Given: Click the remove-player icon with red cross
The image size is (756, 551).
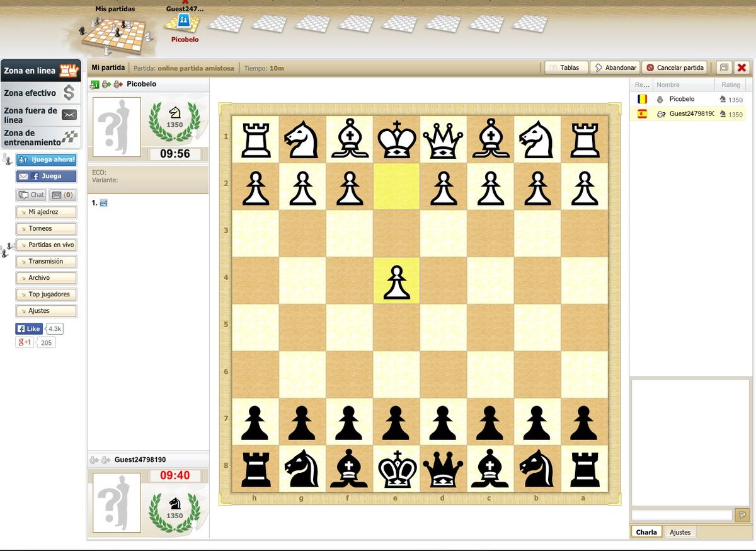Looking at the screenshot, I should point(117,84).
